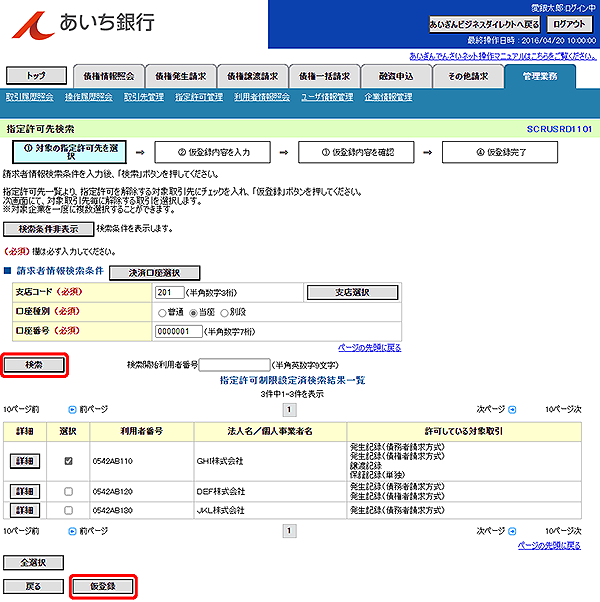The height and width of the screenshot is (602, 600).
Task: Open the 債権情報照会 tab
Action: coord(109,76)
